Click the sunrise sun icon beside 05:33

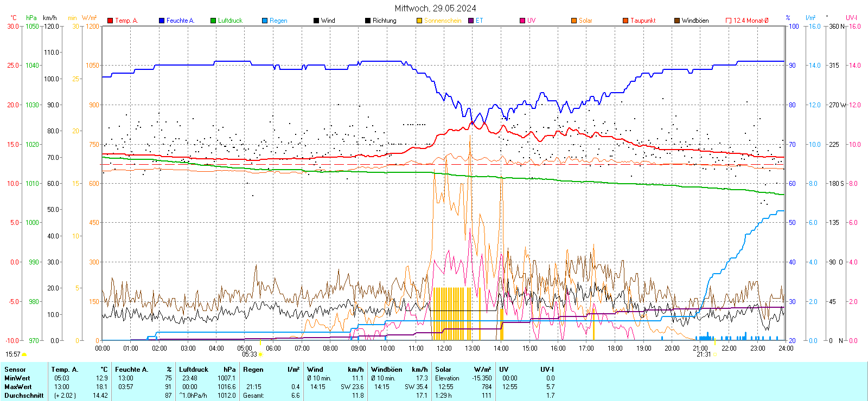pos(261,354)
